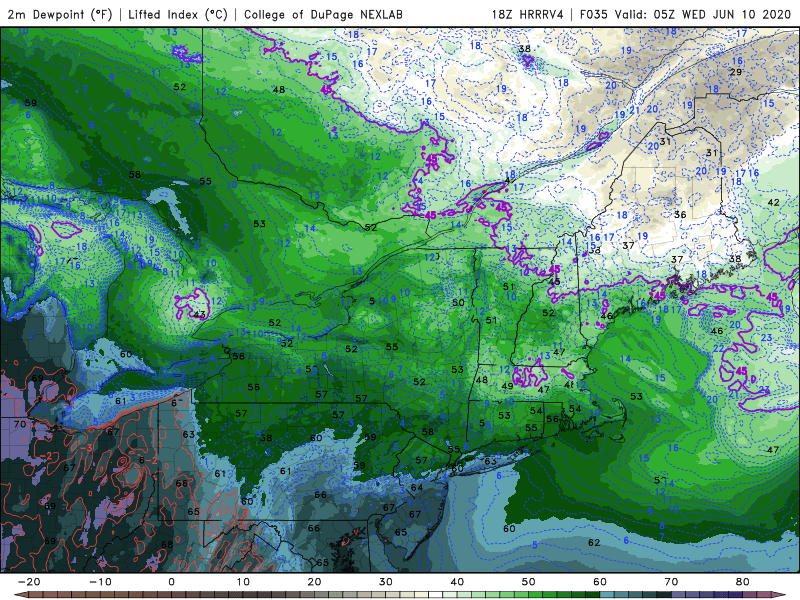The image size is (800, 600).
Task: Click the black dewpoint value "43" inside the purple contour
Action: click(199, 314)
